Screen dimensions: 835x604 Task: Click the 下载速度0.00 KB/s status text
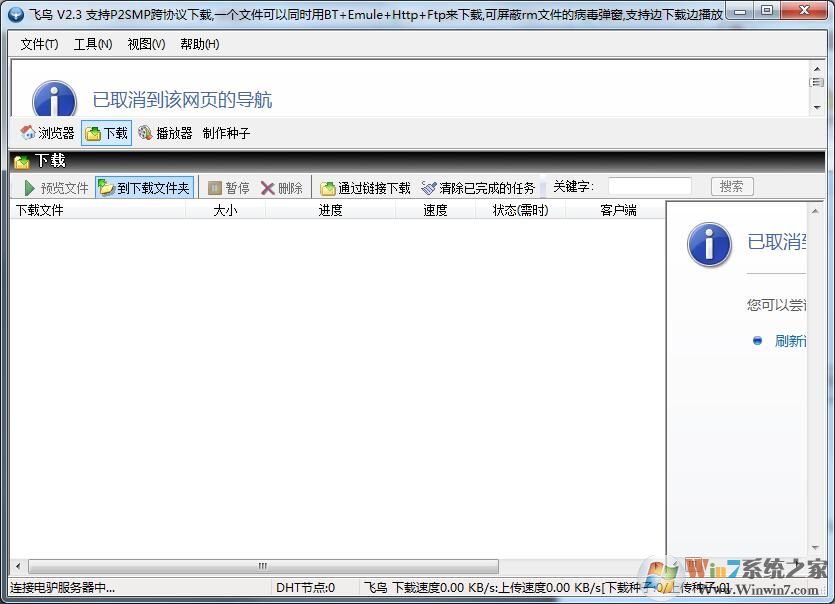(444, 587)
